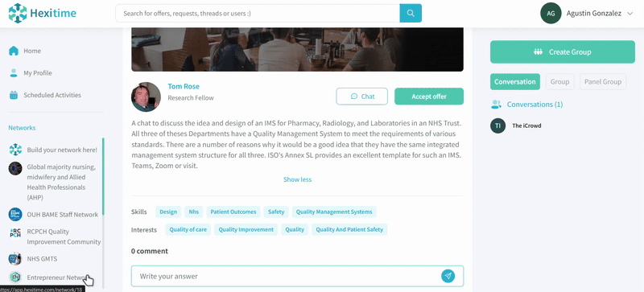Select the plain Quality interest tag

[295, 229]
